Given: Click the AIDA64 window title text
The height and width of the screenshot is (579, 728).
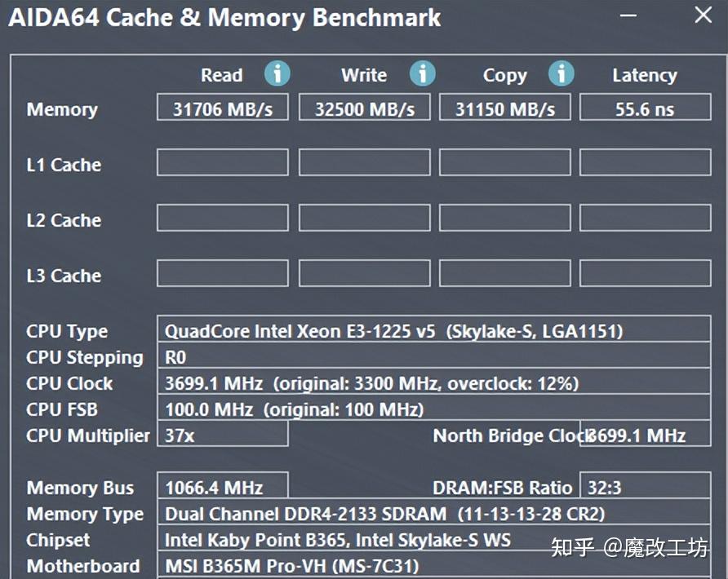Looking at the screenshot, I should pos(220,17).
